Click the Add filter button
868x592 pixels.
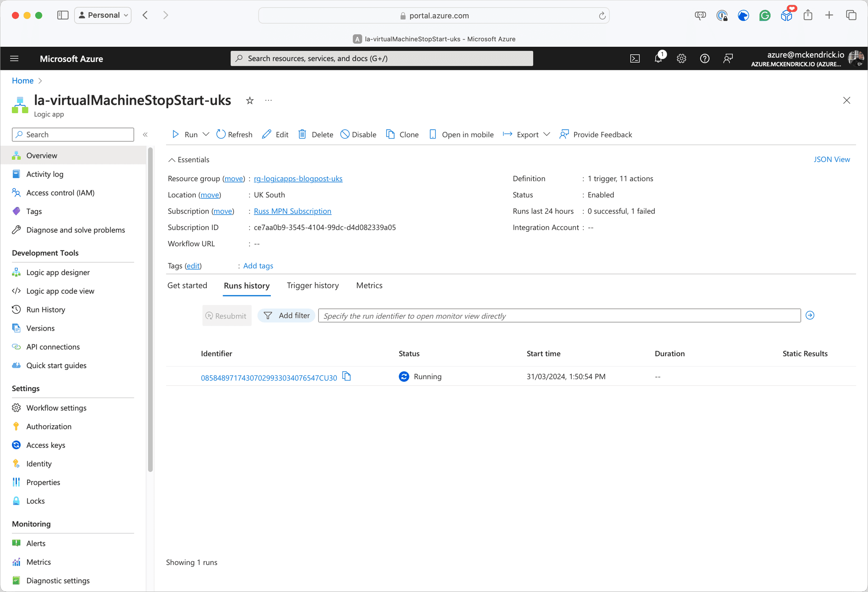tap(287, 315)
